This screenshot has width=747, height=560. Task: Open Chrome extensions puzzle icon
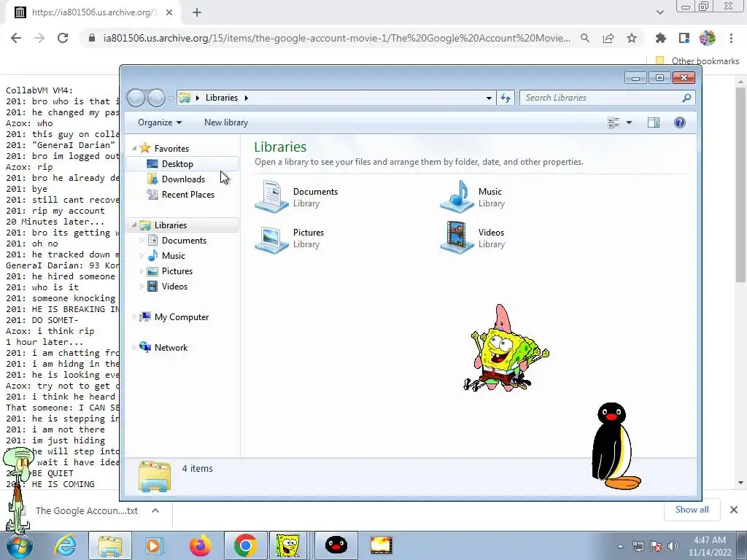click(661, 38)
